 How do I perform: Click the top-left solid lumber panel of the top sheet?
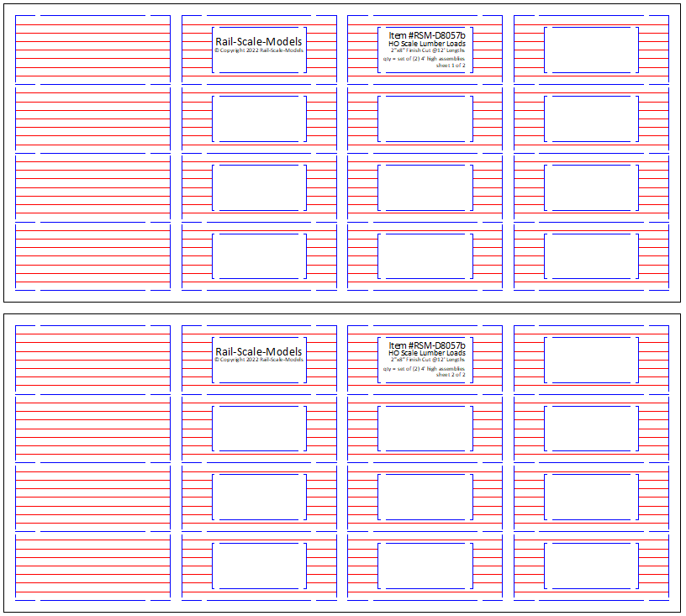92,50
